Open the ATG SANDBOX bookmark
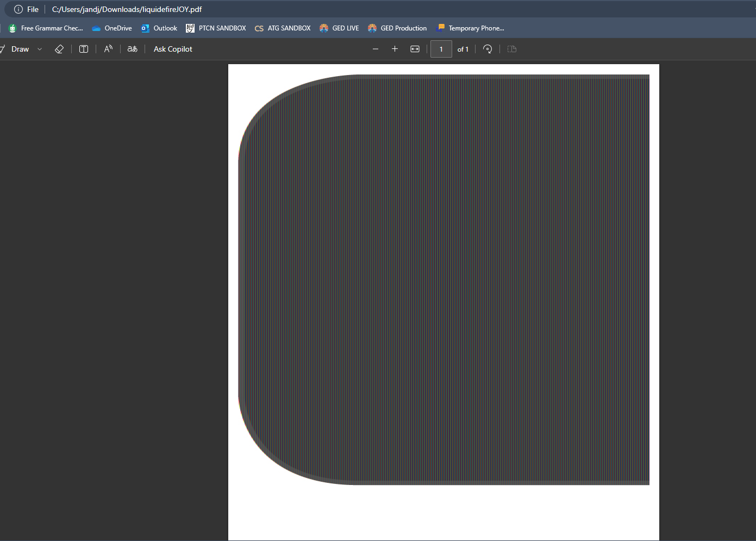The image size is (756, 541). (x=283, y=28)
